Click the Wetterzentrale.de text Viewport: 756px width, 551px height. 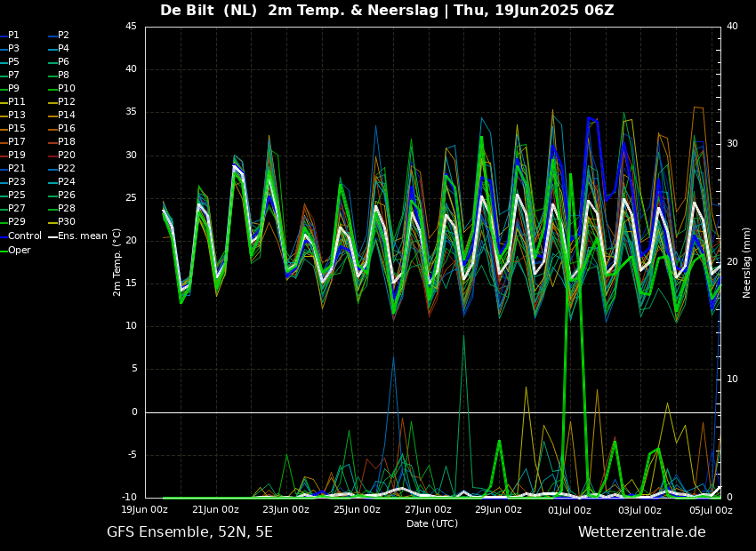[641, 532]
